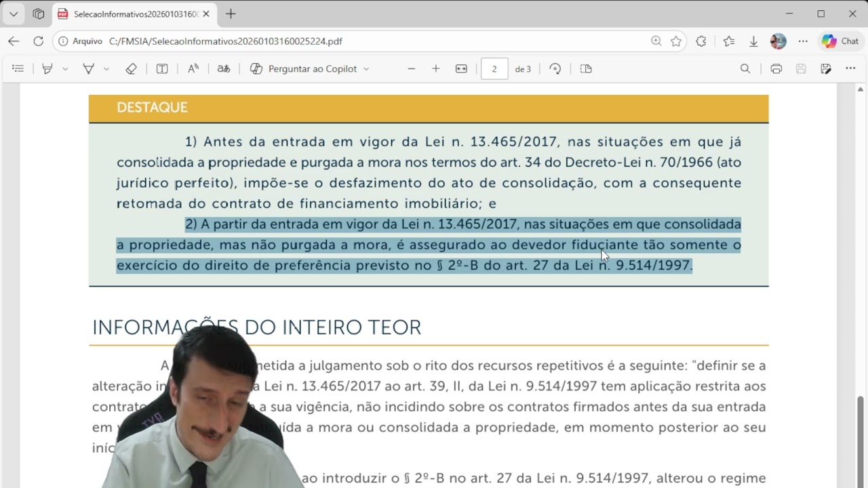Open the downloads panel

coord(753,41)
